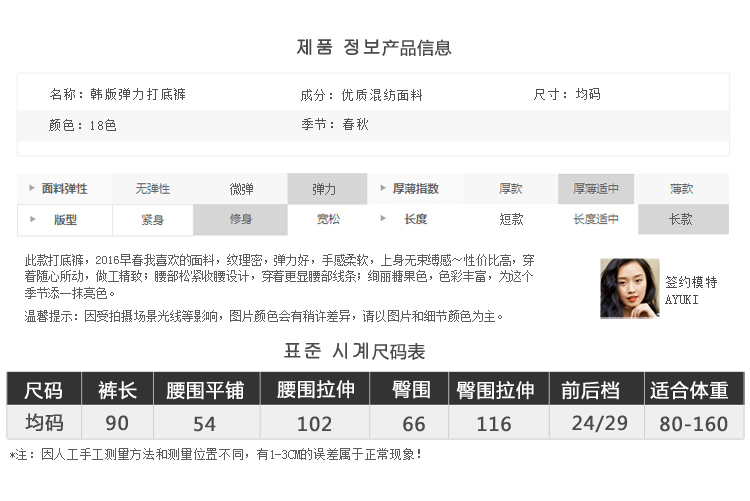This screenshot has width=750, height=501.
Task: Select the highlighted 厚薄适中 option
Action: [x=596, y=189]
